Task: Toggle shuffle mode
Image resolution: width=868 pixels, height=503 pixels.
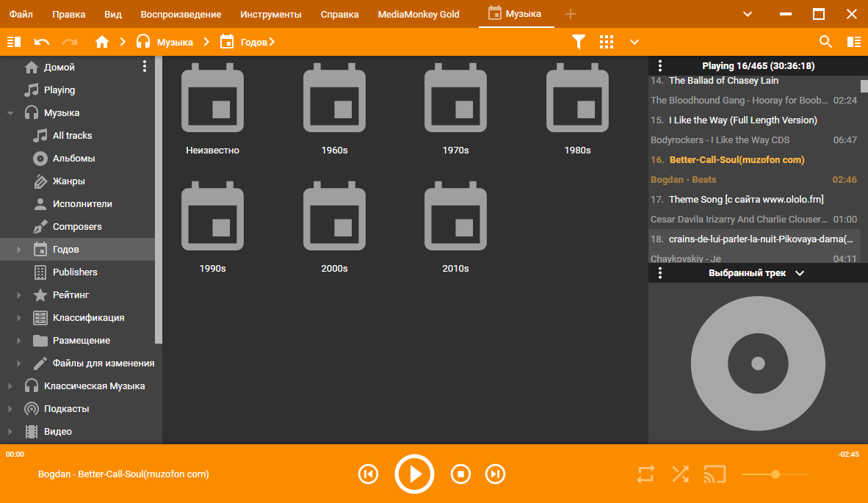Action: (x=680, y=474)
